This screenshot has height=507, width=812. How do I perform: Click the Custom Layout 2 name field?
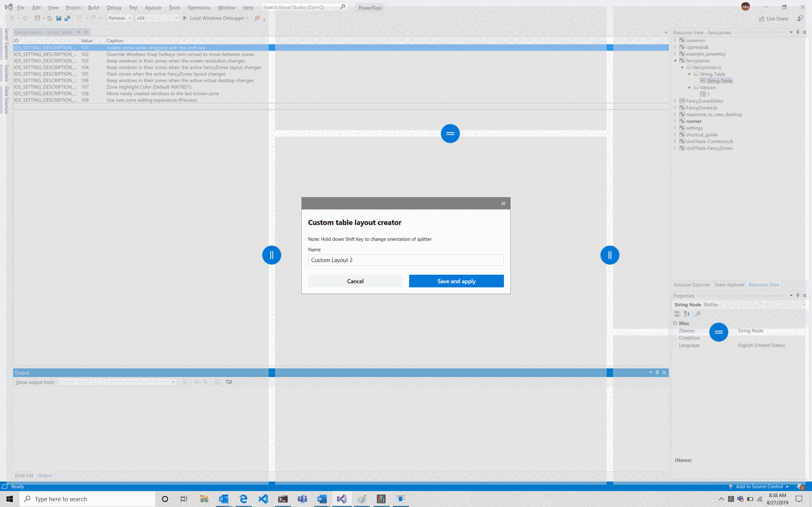[x=405, y=260]
